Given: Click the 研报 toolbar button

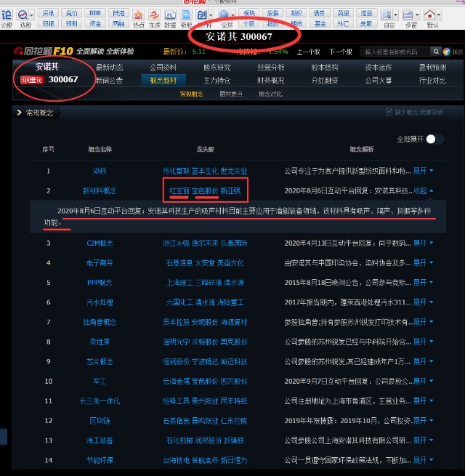Looking at the screenshot, I should click(48, 23).
